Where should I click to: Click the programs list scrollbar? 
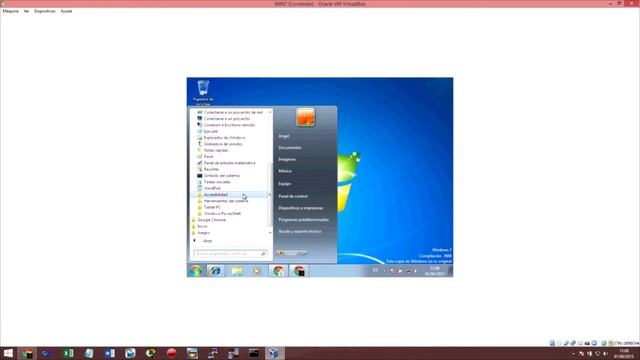[x=270, y=195]
